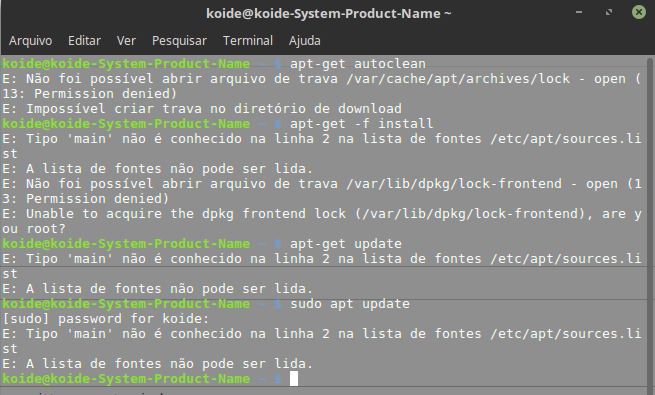This screenshot has height=395, width=655.
Task: Open the Editar menu
Action: click(x=84, y=41)
